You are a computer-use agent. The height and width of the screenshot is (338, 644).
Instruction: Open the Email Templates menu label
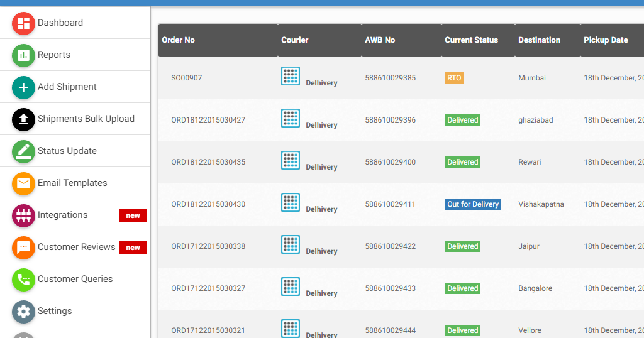72,183
